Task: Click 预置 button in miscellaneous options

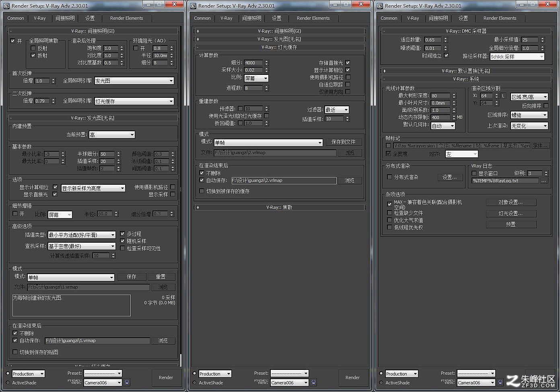Action: (511, 225)
